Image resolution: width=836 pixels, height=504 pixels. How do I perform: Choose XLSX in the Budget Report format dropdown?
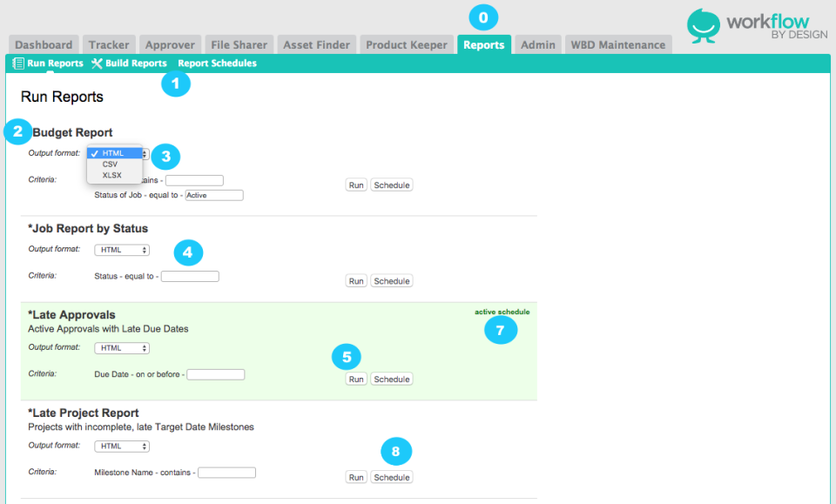(x=110, y=174)
